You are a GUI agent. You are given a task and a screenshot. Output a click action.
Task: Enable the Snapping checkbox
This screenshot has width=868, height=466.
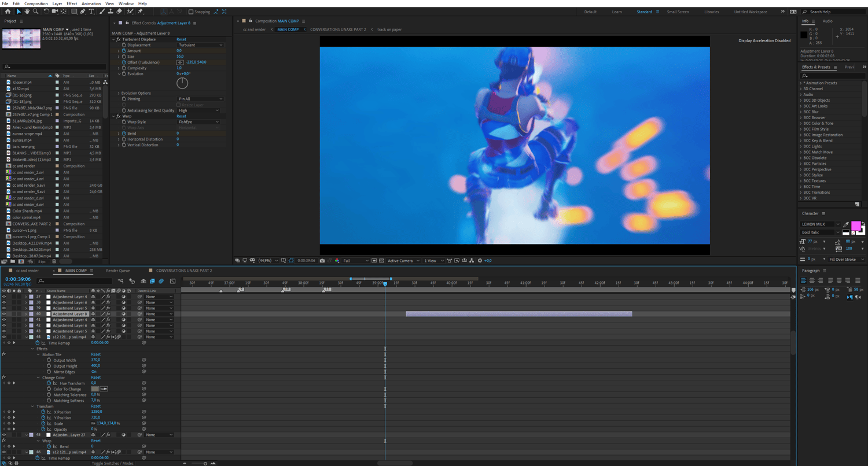[x=191, y=12]
